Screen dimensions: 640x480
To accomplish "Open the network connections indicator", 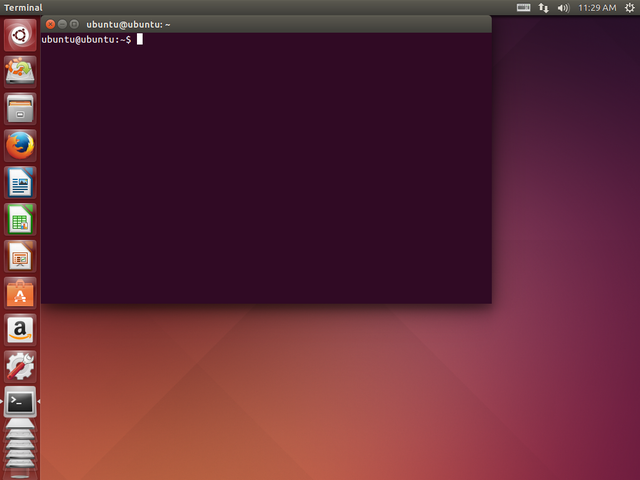I will [x=543, y=7].
